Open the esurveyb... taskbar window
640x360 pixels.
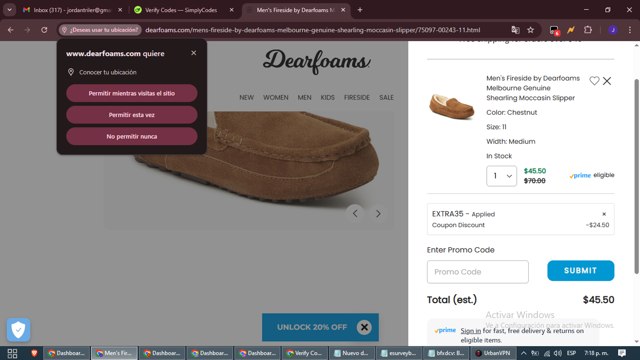click(x=398, y=353)
